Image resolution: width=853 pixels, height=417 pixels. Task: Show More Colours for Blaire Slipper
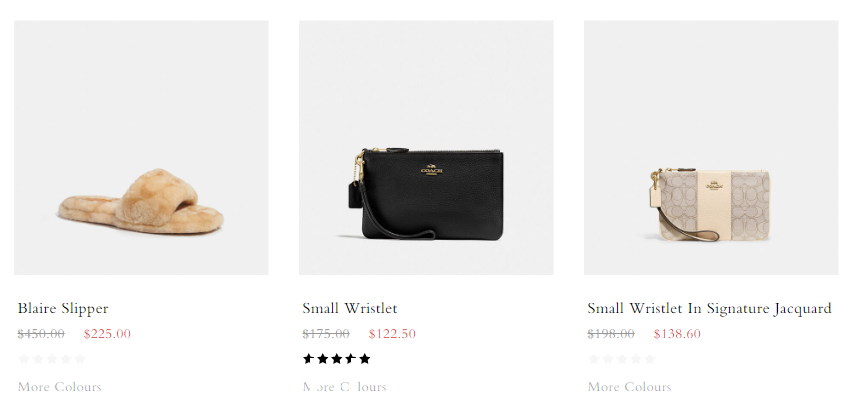pos(60,387)
